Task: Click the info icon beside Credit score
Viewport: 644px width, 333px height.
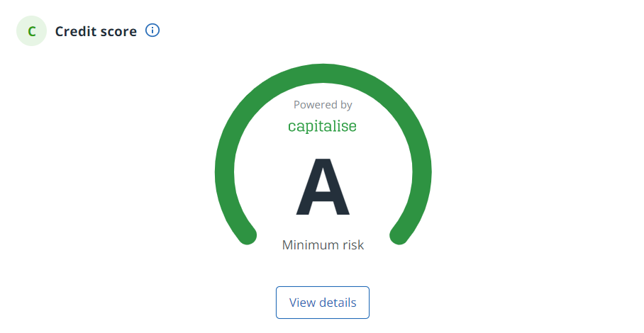Action: tap(152, 30)
